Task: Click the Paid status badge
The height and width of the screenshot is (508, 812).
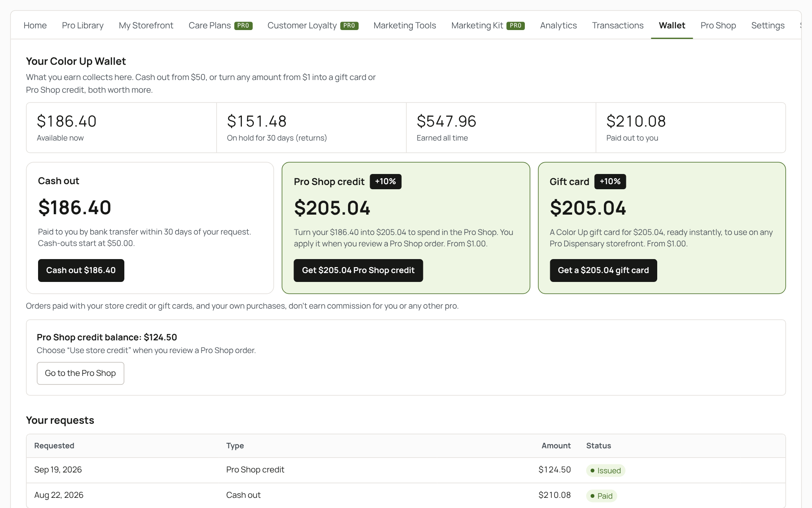Action: click(x=601, y=496)
